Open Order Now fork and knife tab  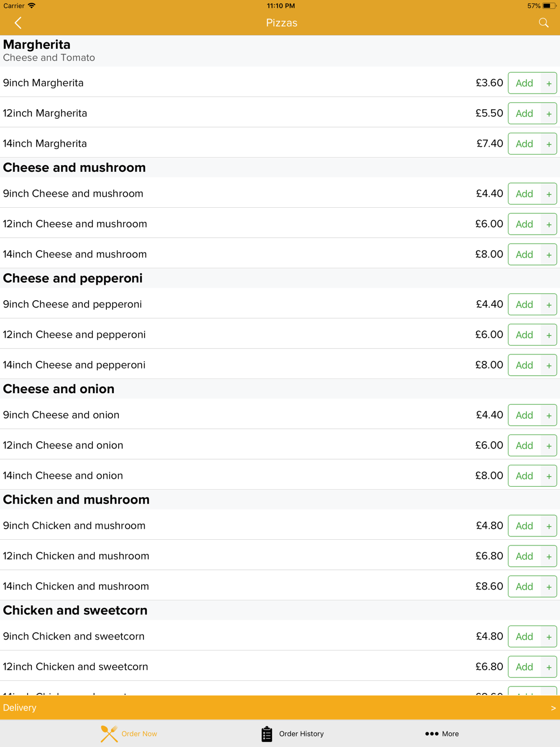pyautogui.click(x=129, y=734)
